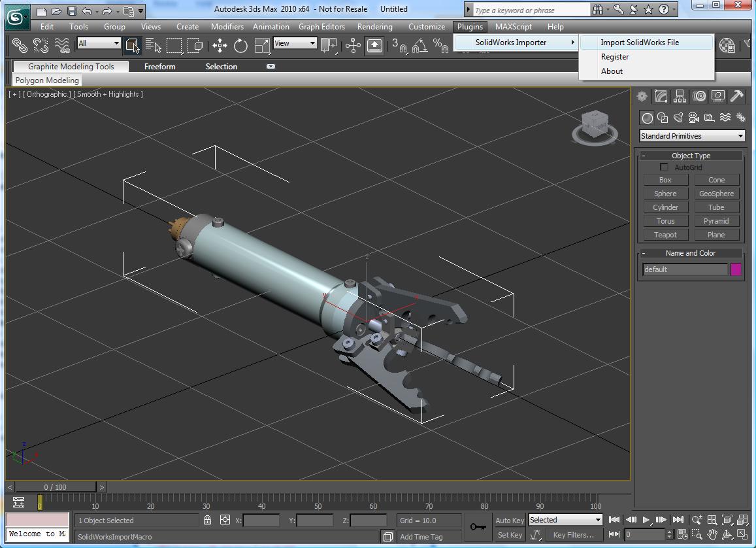This screenshot has height=548, width=756.
Task: Toggle Set Key animation mode
Action: (510, 535)
